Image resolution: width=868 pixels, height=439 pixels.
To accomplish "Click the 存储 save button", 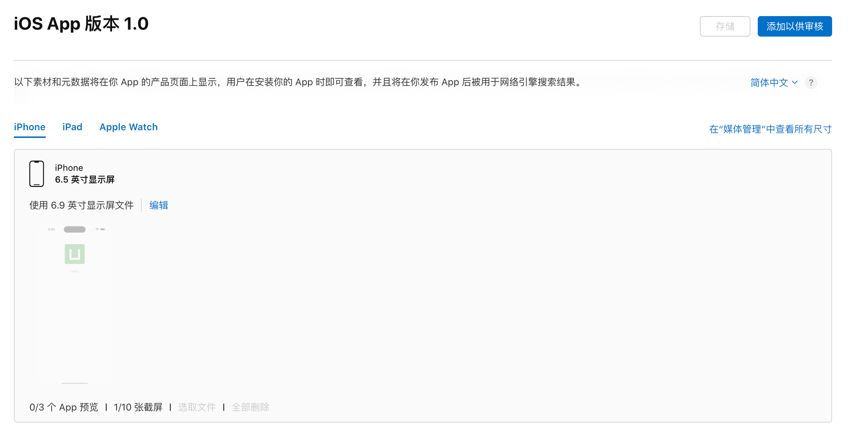I will [x=725, y=26].
